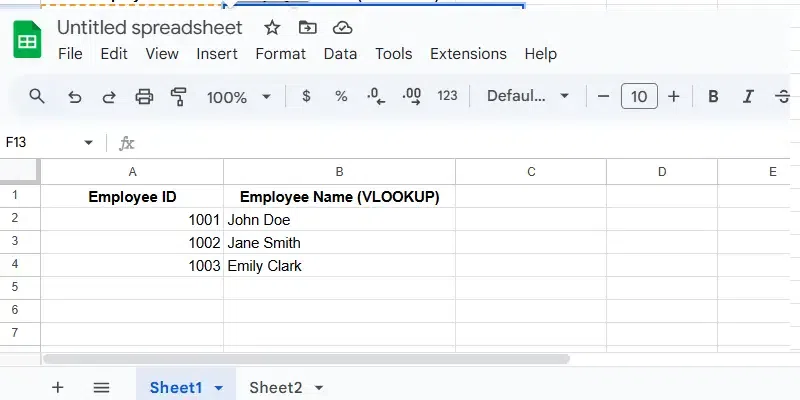Open Sheet1 tab options arrow
This screenshot has width=800, height=400.
(218, 388)
